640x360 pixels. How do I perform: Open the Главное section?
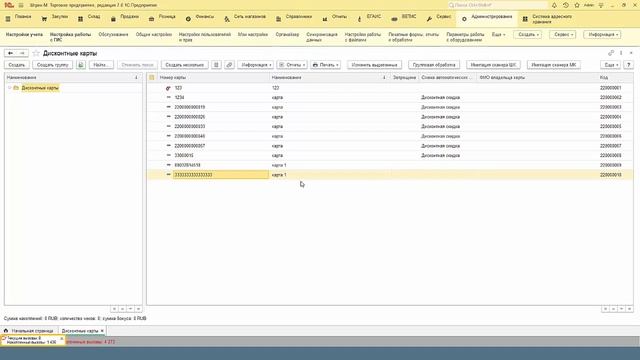tap(18, 19)
